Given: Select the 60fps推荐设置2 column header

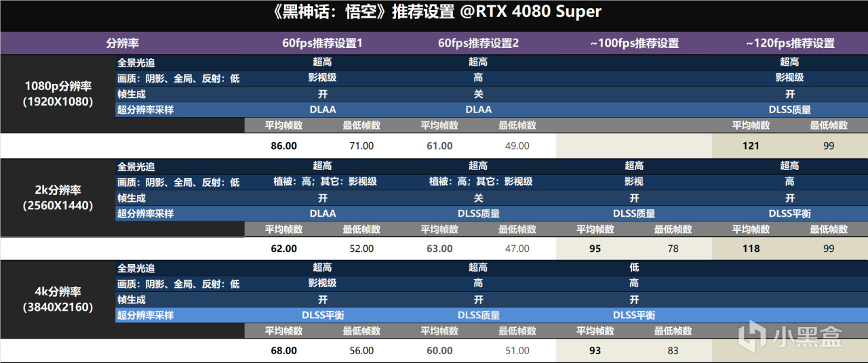Looking at the screenshot, I should point(478,43).
